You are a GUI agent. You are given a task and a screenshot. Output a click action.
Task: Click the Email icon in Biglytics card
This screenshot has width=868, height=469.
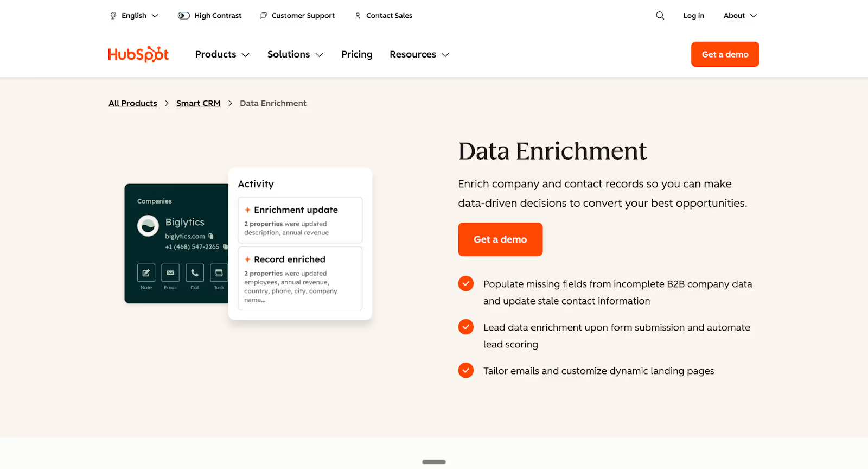[170, 272]
